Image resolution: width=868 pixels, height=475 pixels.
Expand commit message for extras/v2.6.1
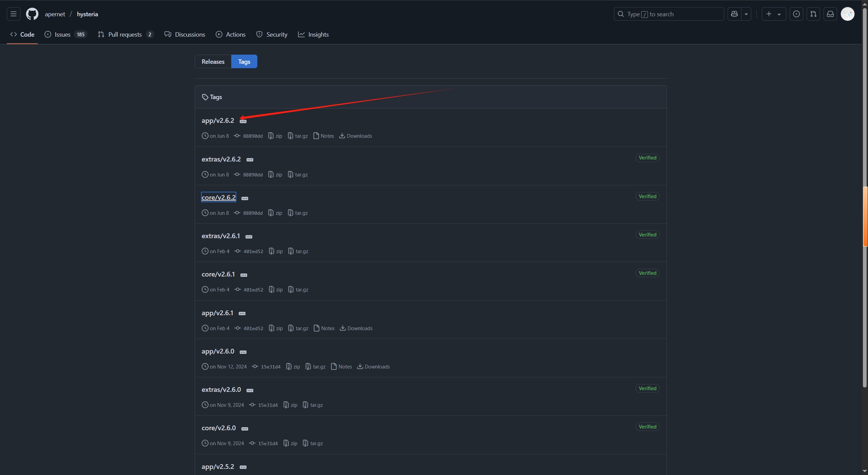pyautogui.click(x=249, y=236)
